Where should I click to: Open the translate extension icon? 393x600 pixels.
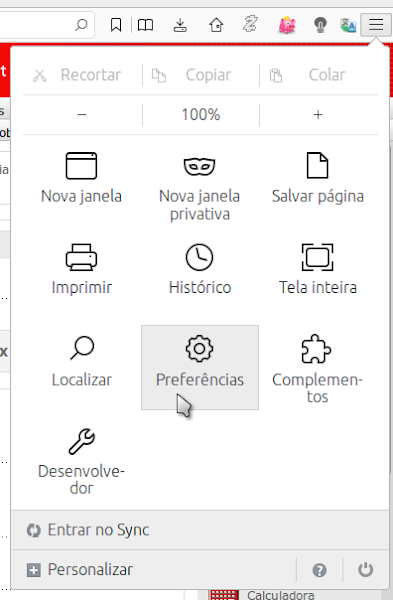(x=348, y=25)
